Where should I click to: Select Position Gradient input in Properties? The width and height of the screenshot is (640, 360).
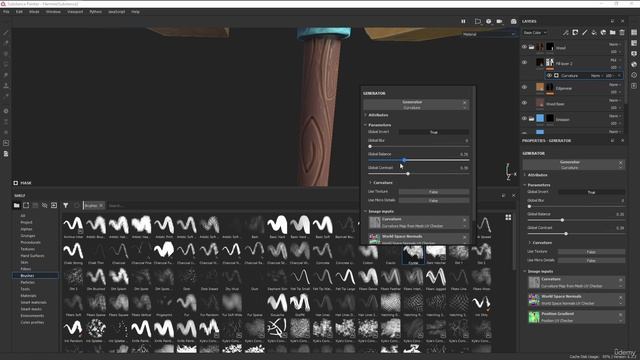[577, 317]
